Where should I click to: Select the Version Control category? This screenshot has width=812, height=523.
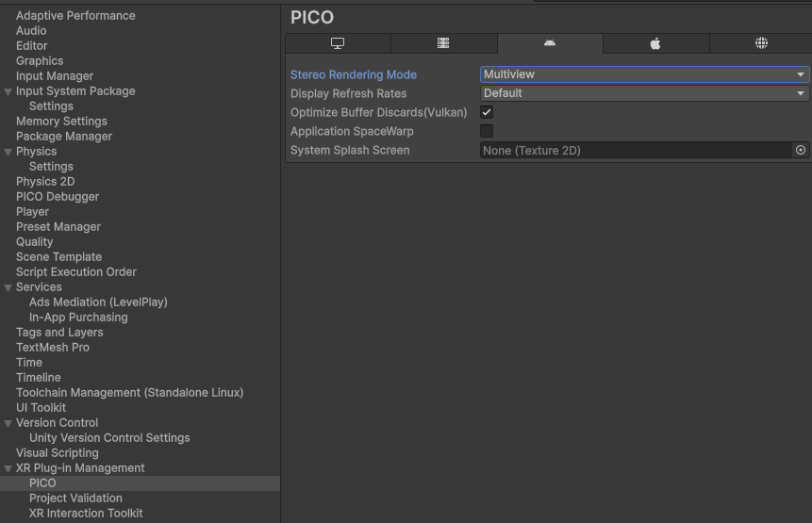click(57, 423)
